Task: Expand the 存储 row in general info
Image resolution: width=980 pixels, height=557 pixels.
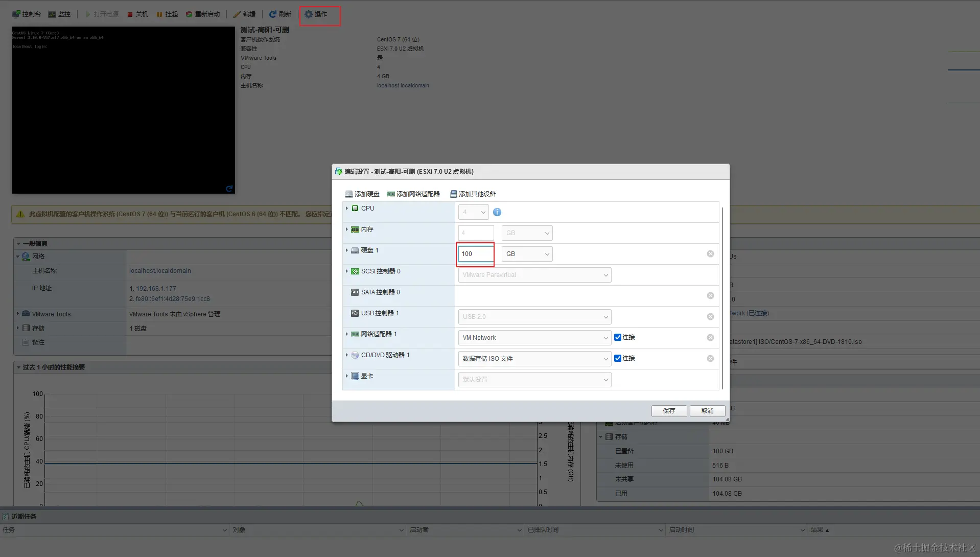Action: coord(18,328)
